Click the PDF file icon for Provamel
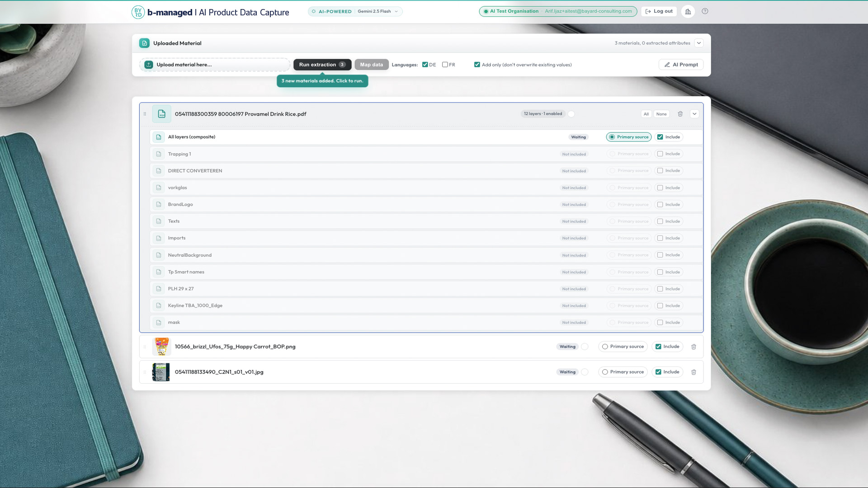The image size is (868, 488). pyautogui.click(x=161, y=114)
